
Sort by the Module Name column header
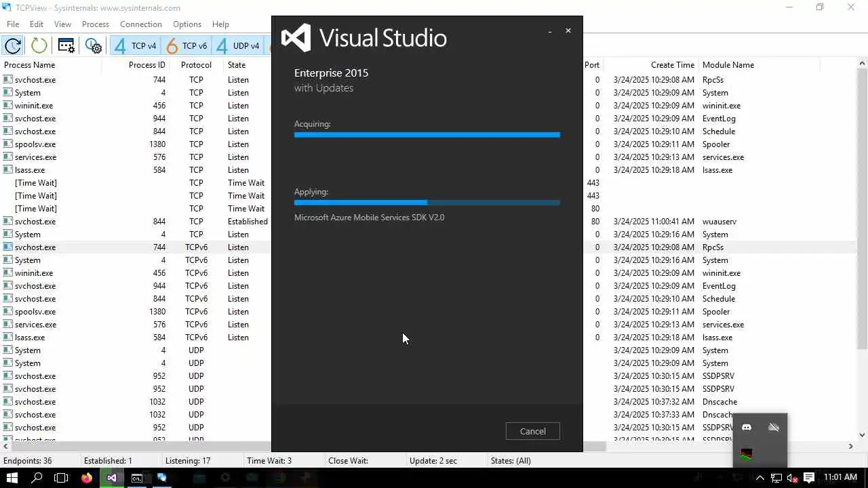[759, 65]
